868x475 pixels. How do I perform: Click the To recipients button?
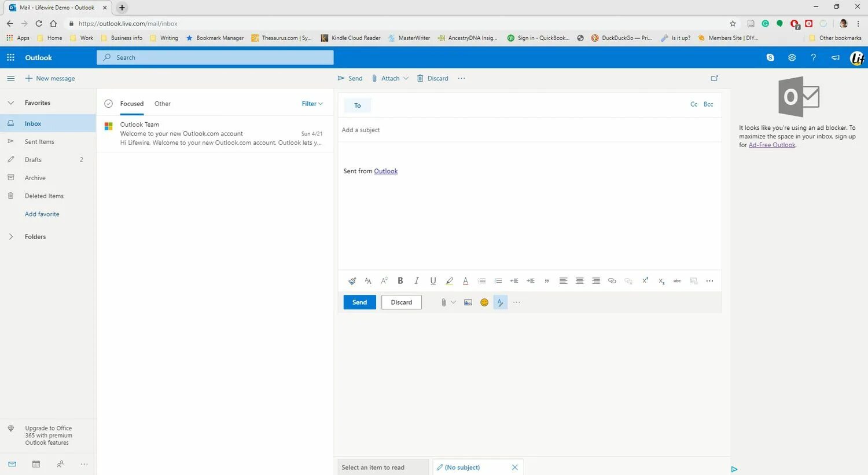(358, 105)
